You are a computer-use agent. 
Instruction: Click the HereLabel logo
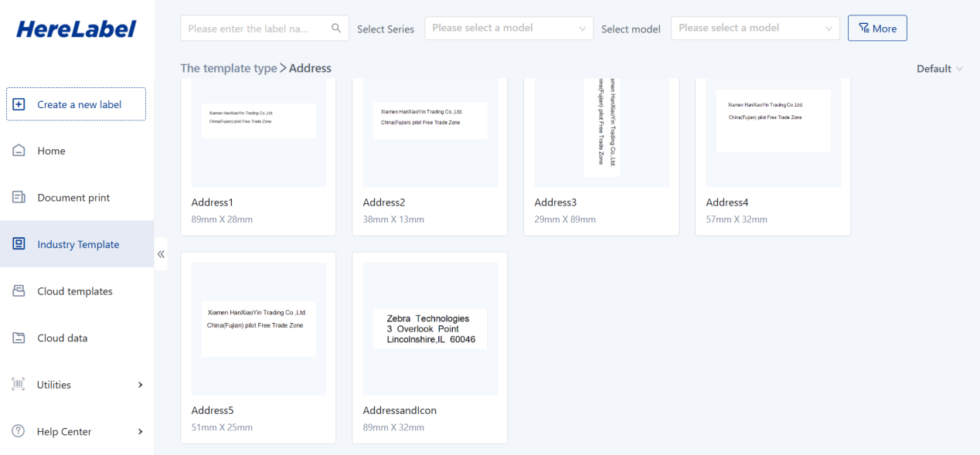(75, 28)
